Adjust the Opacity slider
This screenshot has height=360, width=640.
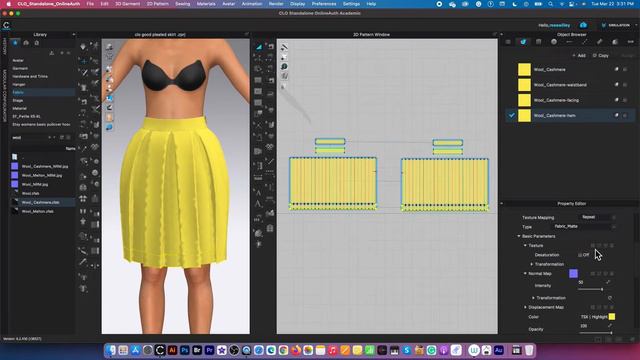596,333
